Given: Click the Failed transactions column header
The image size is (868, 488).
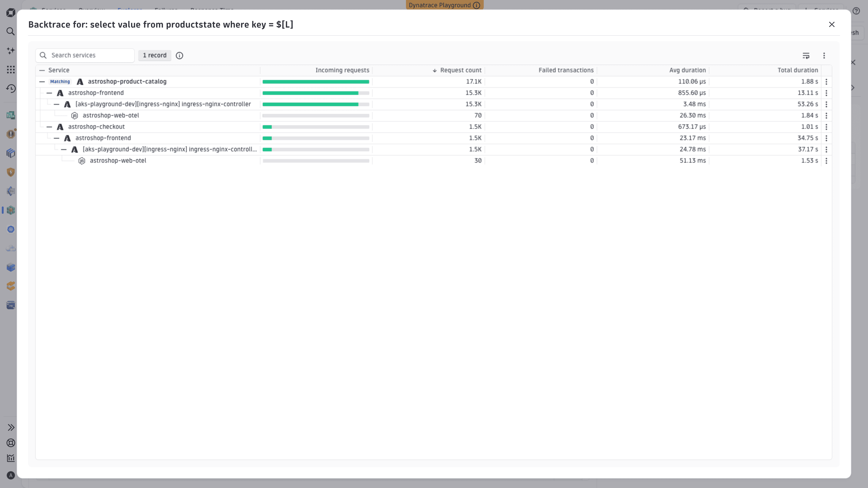Looking at the screenshot, I should (x=566, y=70).
